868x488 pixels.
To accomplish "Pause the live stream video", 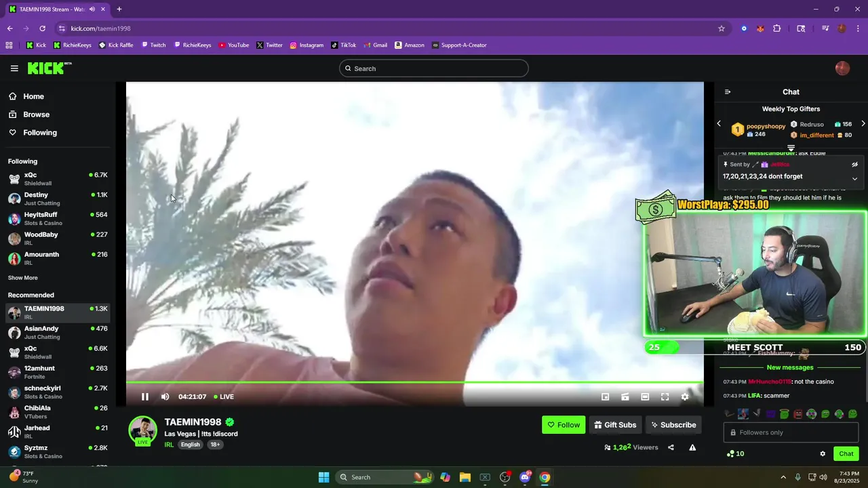I will click(144, 396).
